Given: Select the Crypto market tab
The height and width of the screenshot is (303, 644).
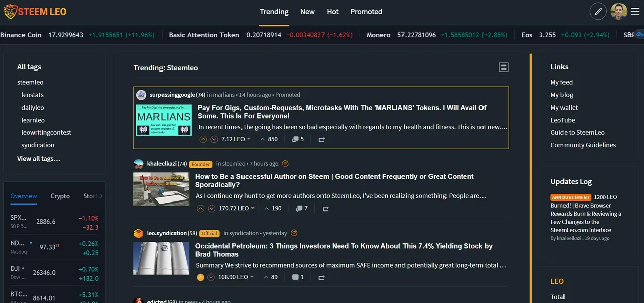Looking at the screenshot, I should point(60,196).
